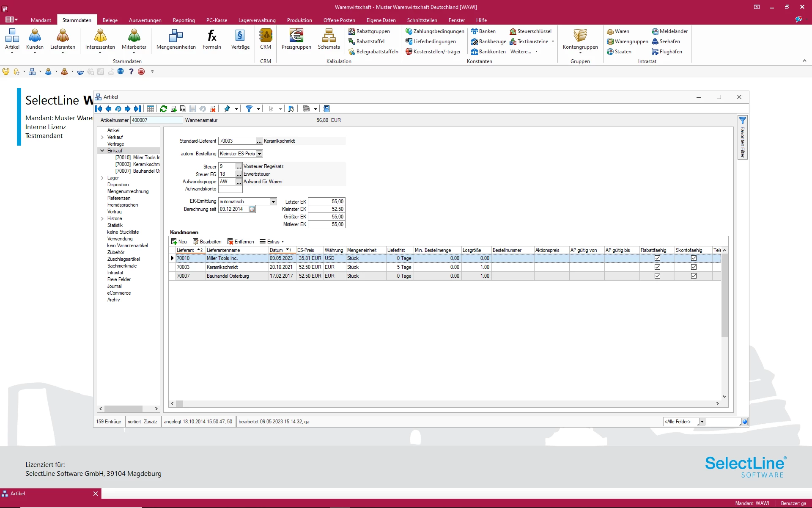Open the Belege ribbon tab
This screenshot has height=508, width=812.
click(x=110, y=20)
